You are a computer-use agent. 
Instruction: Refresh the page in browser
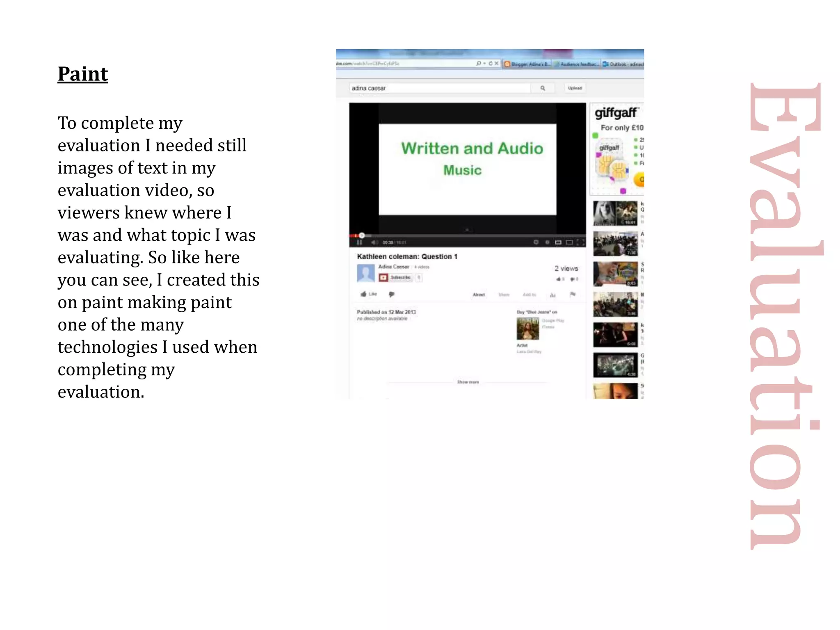(x=490, y=64)
